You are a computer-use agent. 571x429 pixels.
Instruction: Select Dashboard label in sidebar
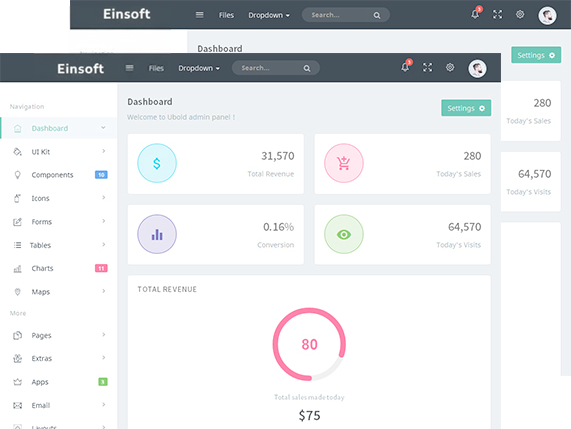click(x=50, y=128)
